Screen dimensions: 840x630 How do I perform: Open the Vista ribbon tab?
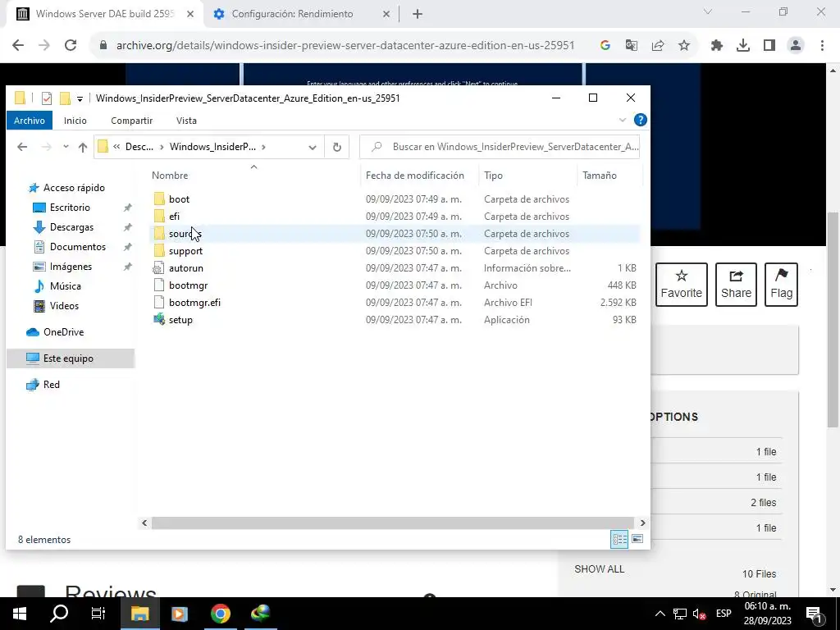pyautogui.click(x=186, y=121)
